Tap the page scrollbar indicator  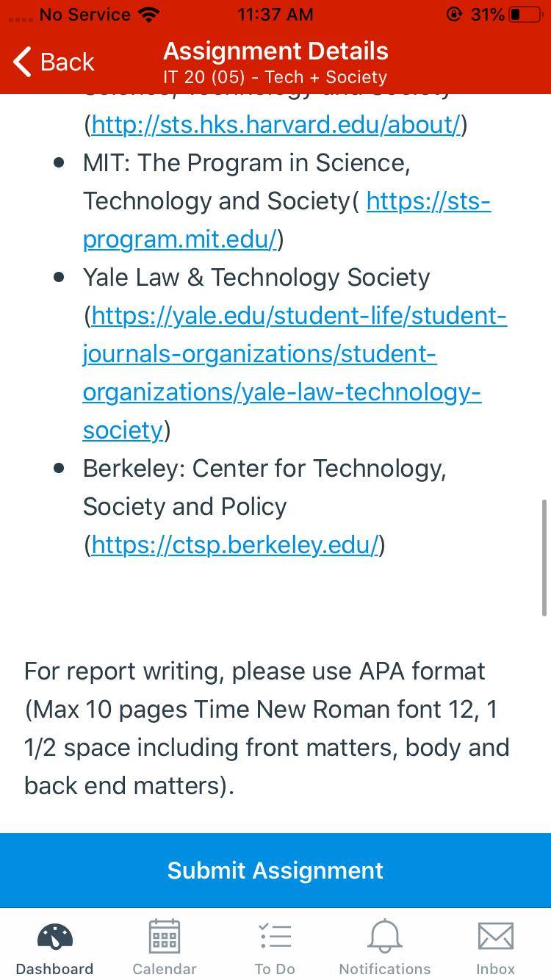(544, 558)
